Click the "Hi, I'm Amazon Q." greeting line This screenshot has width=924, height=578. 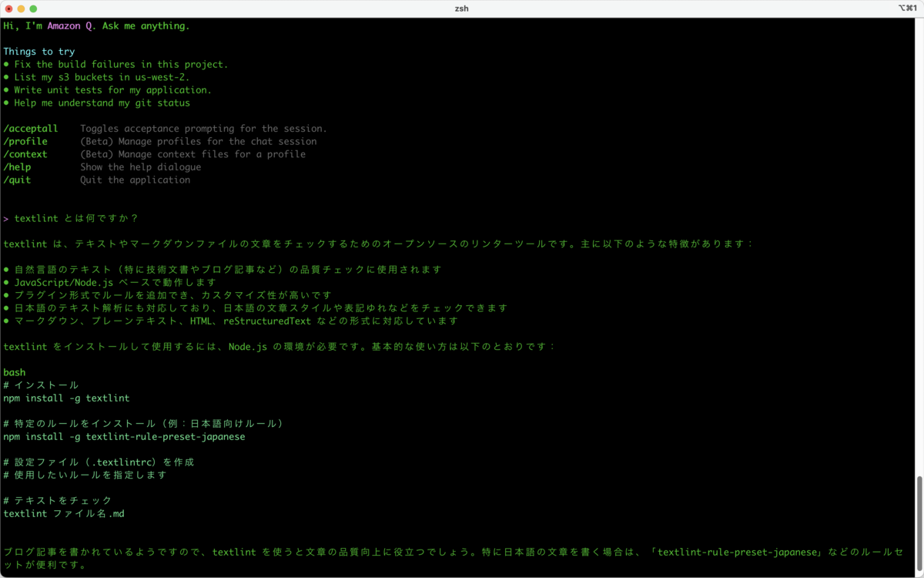pos(96,26)
